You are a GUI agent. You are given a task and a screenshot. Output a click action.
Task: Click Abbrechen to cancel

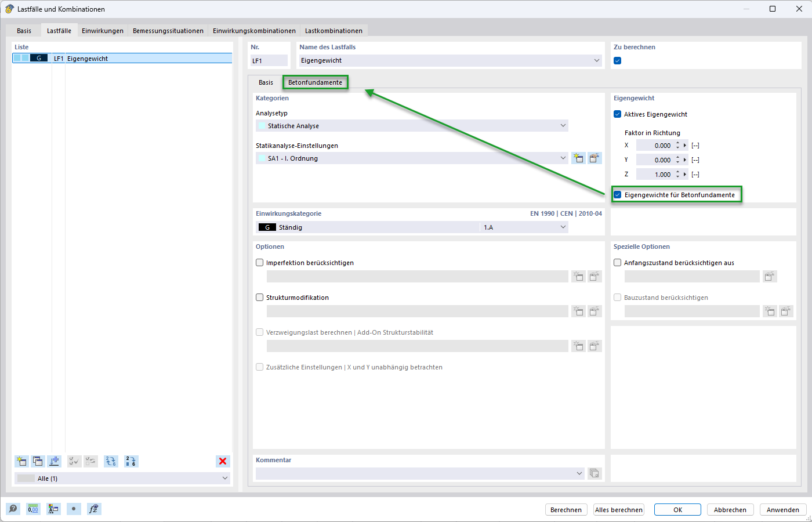(730, 510)
